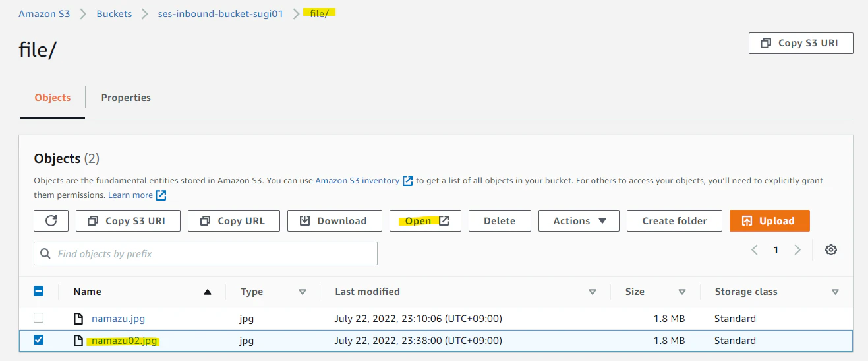Click external link icon next to S3 inventory
Screen dimensions: 868x361
407,181
